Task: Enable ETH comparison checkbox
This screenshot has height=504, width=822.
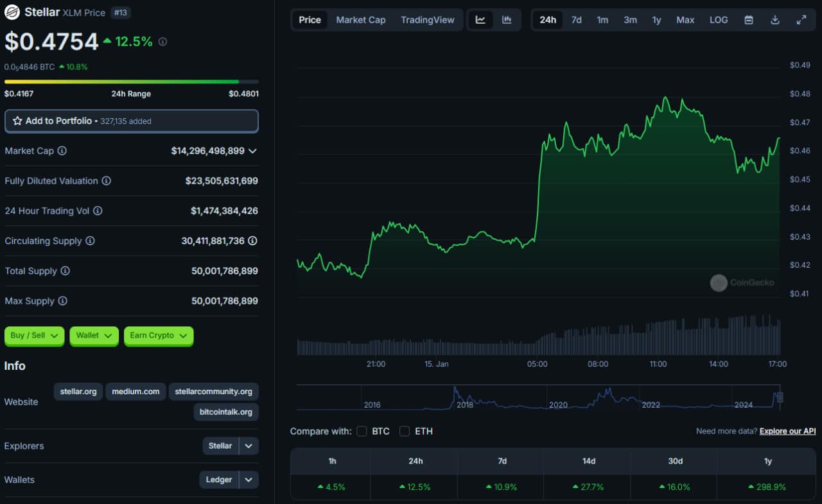Action: [405, 431]
